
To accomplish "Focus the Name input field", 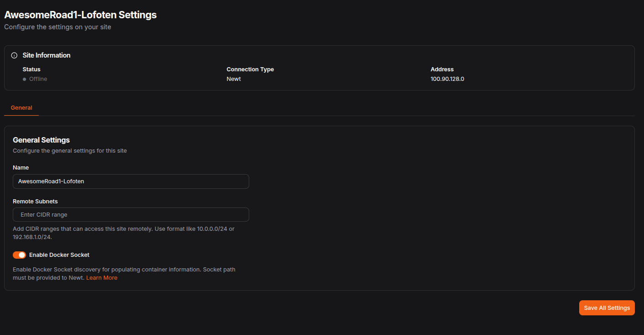I will pos(131,181).
